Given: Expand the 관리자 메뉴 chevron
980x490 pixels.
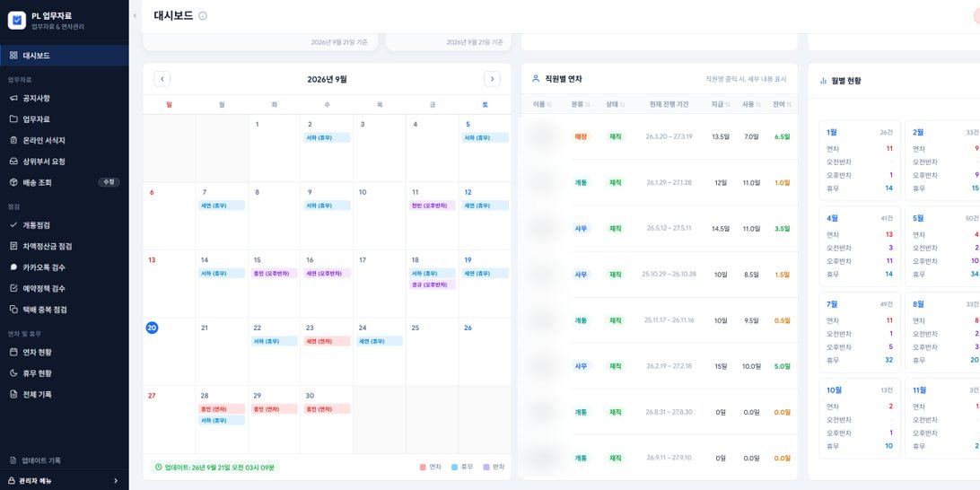Looking at the screenshot, I should [116, 481].
